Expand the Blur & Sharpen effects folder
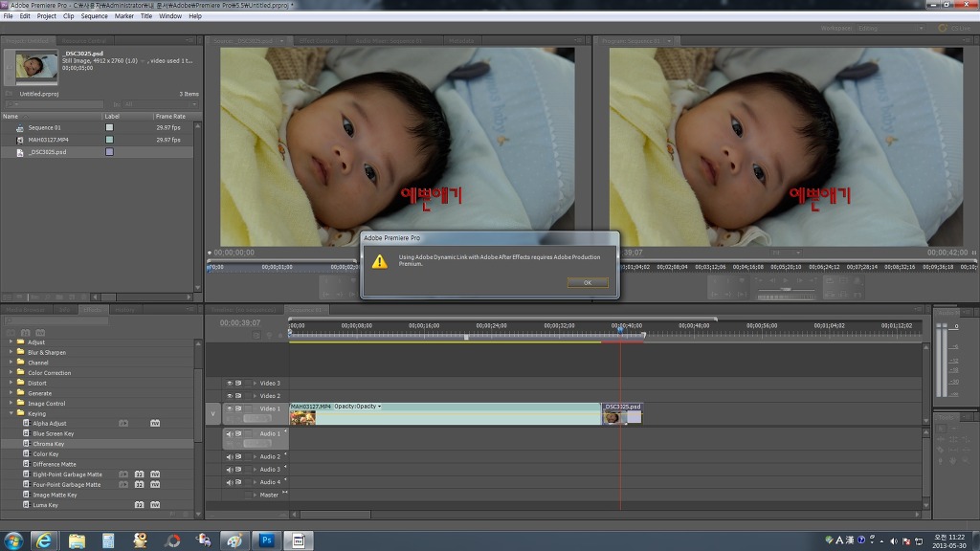 11,352
